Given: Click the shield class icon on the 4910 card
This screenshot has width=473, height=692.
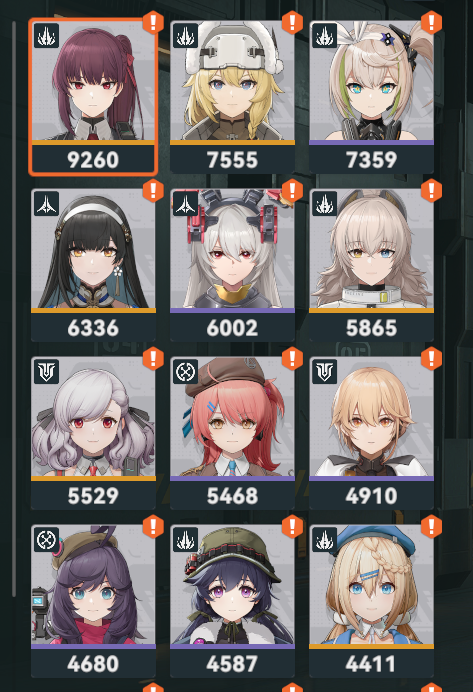Looking at the screenshot, I should (324, 371).
